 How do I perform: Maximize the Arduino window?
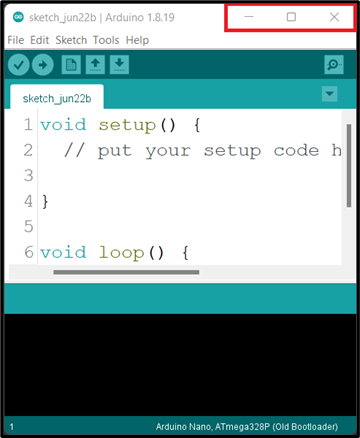click(x=291, y=17)
